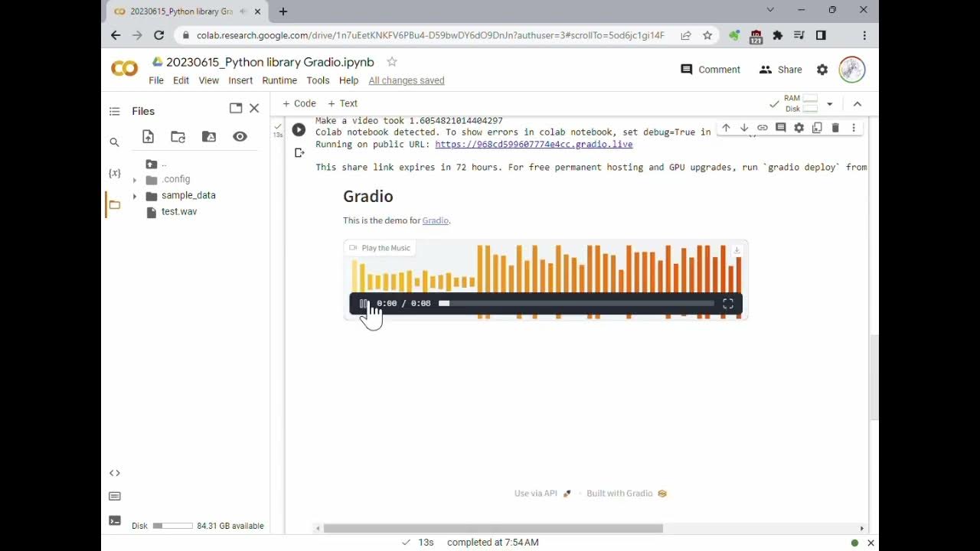
Task: Open more cell actions menu
Action: [x=854, y=128]
